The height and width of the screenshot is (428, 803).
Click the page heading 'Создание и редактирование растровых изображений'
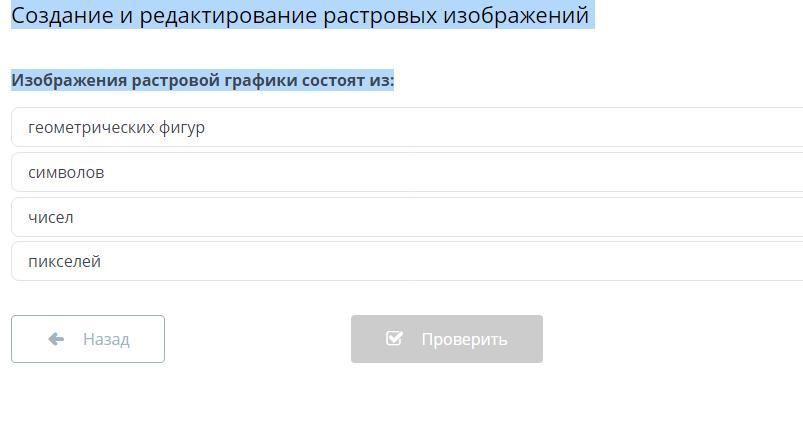click(300, 15)
